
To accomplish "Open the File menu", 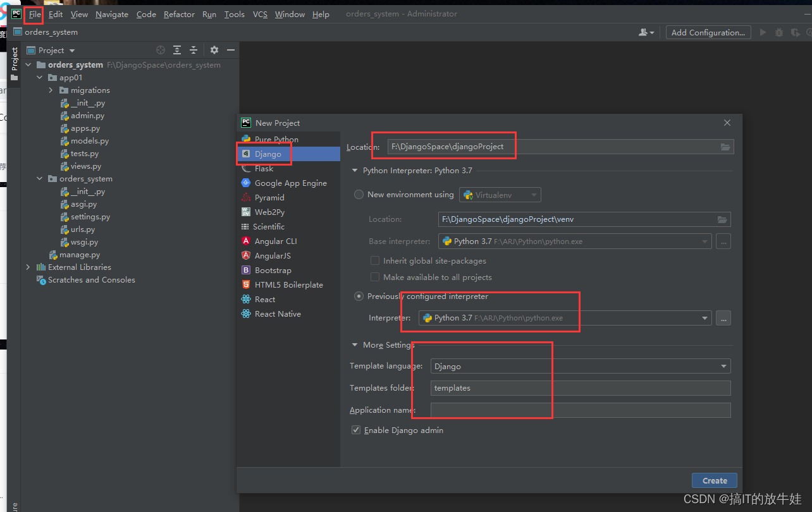I will 35,14.
